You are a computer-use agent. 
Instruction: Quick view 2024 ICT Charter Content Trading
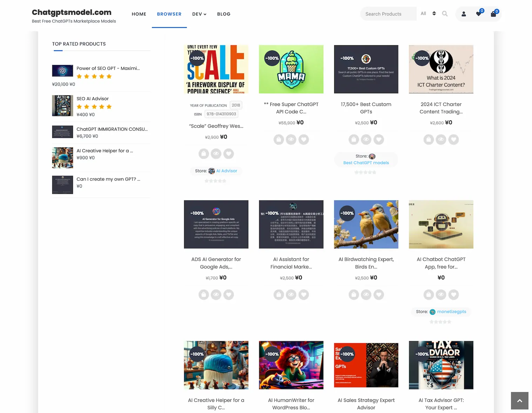(x=441, y=140)
